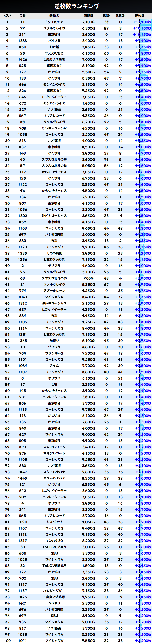The image size is (152, 644).
Task: Click machine number 79 cell
Action: (x=23, y=28)
